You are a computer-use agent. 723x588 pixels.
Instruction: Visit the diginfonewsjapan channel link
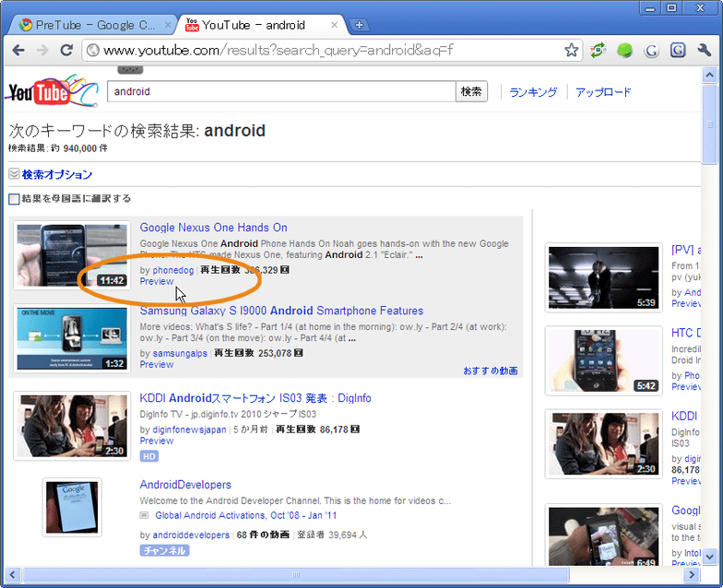190,429
